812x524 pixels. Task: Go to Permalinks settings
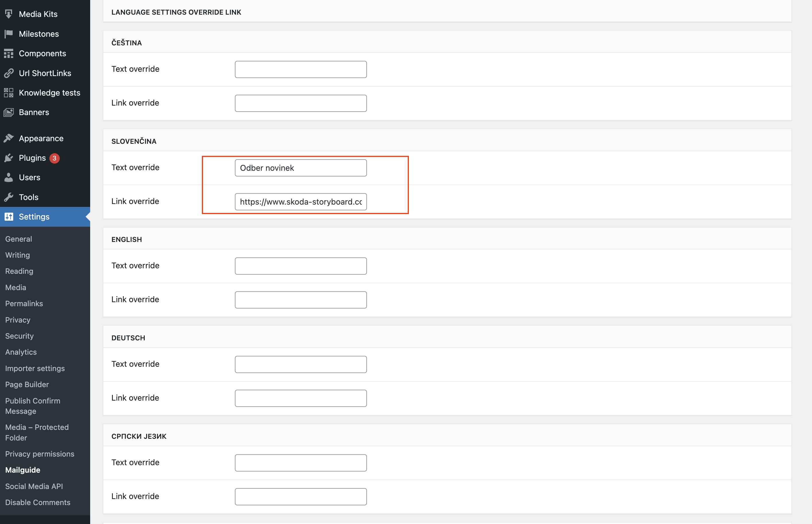pos(24,304)
